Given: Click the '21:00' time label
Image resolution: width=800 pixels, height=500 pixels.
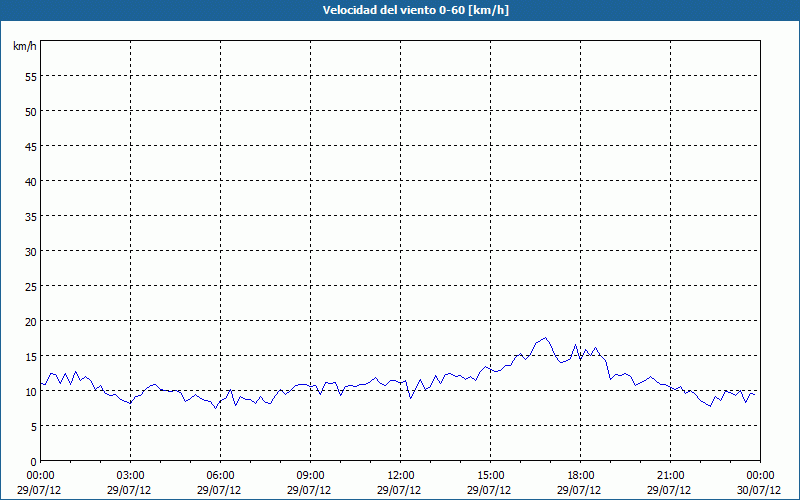Looking at the screenshot, I should [x=670, y=476].
